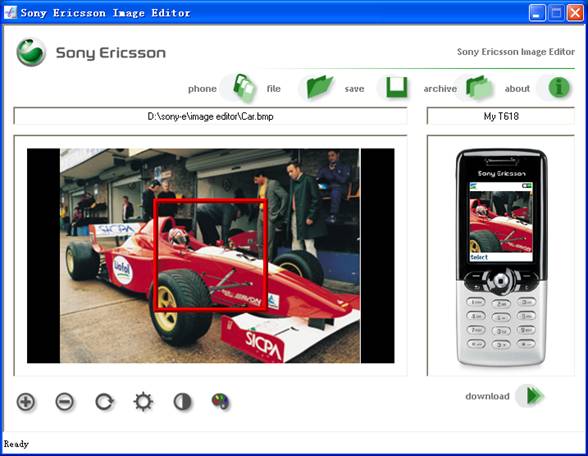Open a file with the green folder icon
Screen dimensions: 588x456
tap(320, 87)
